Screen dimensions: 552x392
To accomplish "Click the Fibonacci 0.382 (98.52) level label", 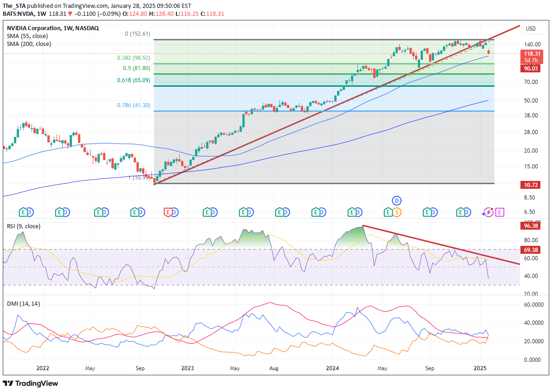I will [134, 58].
